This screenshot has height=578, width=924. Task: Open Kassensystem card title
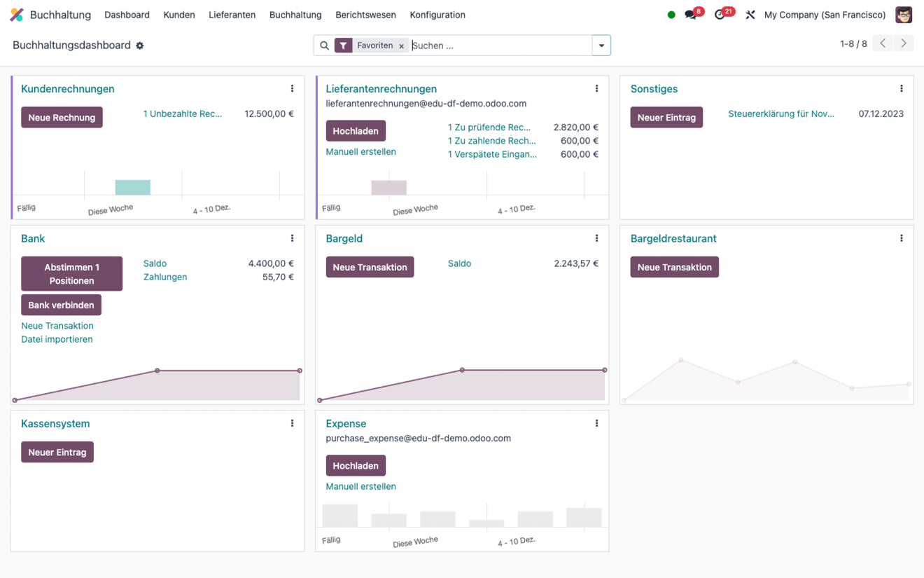click(x=55, y=424)
